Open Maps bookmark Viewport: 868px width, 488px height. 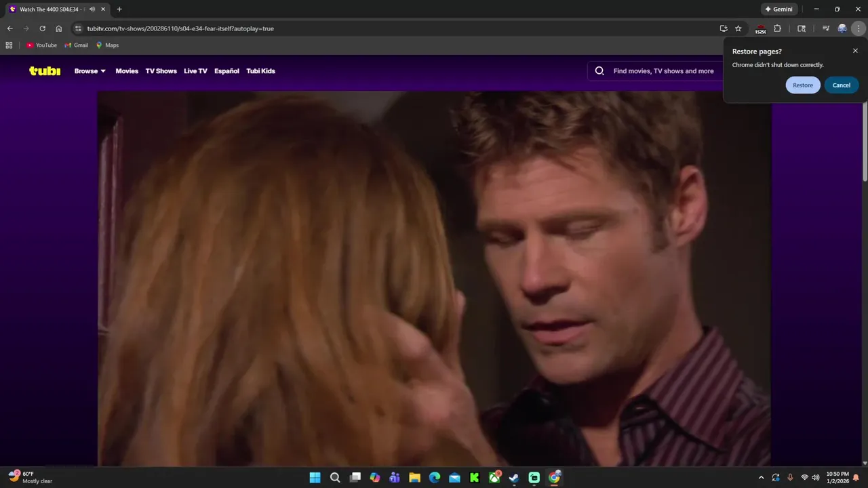pos(107,45)
